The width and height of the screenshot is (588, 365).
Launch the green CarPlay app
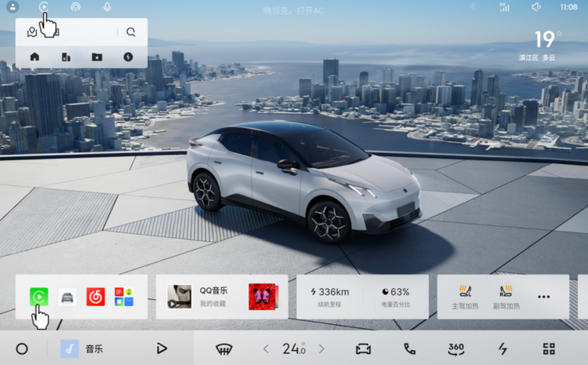point(38,297)
